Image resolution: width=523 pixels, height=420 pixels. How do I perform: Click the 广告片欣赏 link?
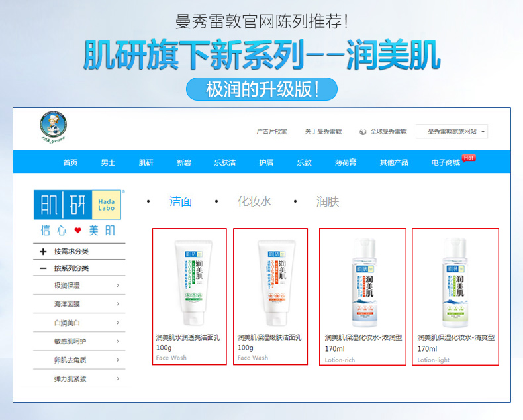[x=272, y=132]
